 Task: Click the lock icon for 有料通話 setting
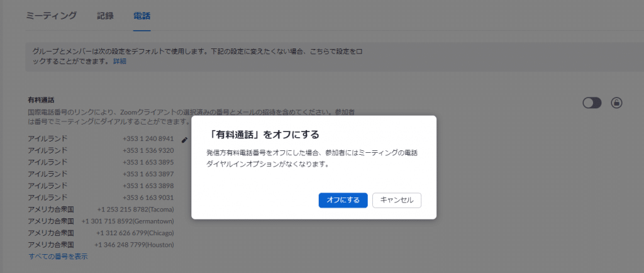point(616,103)
